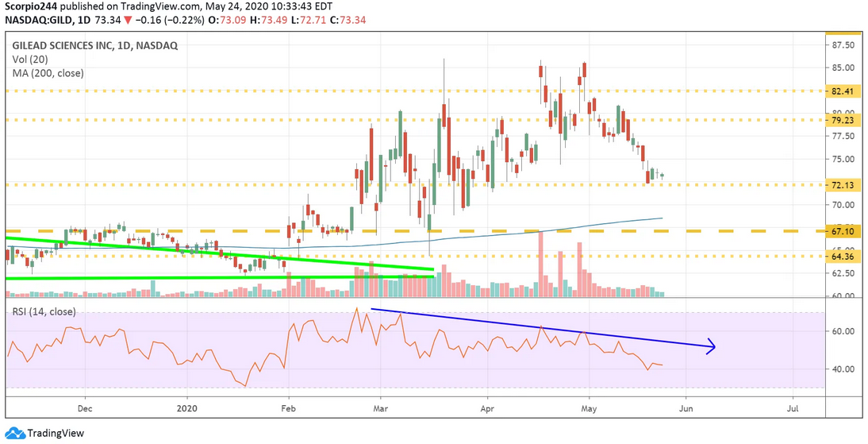Image resolution: width=868 pixels, height=444 pixels.
Task: Click the 70.00 price axis tick
Action: [x=843, y=205]
